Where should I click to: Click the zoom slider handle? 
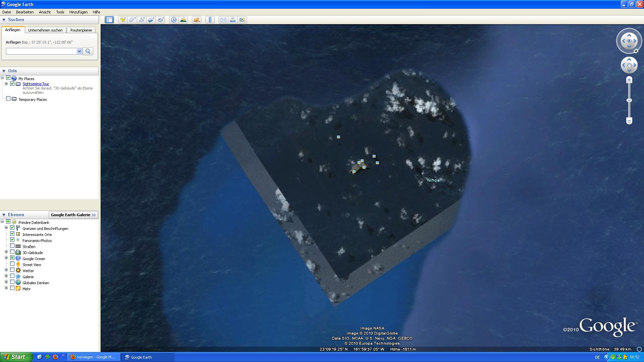coord(629,100)
